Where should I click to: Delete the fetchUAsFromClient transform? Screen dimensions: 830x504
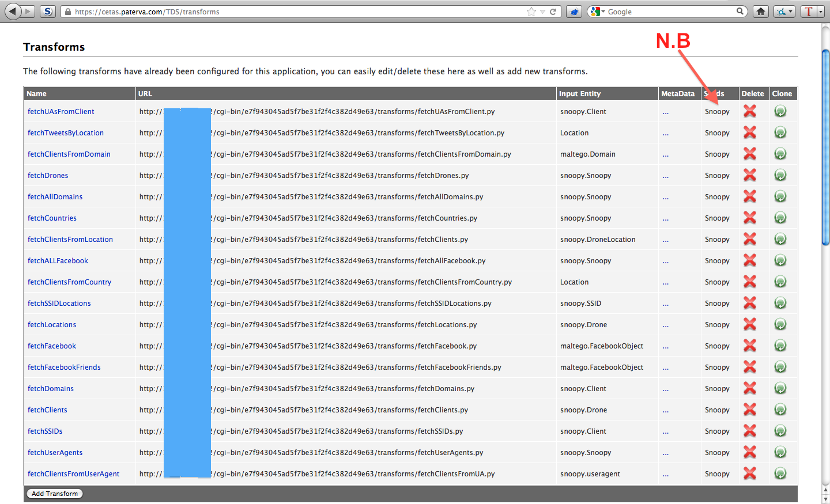(x=749, y=111)
